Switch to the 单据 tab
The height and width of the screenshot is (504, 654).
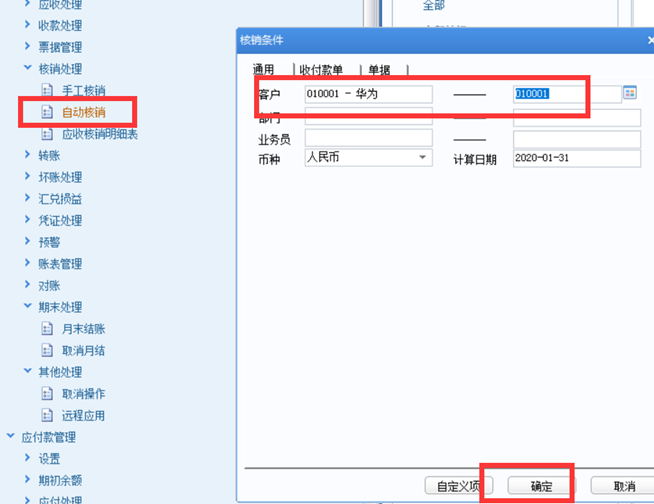(x=379, y=70)
